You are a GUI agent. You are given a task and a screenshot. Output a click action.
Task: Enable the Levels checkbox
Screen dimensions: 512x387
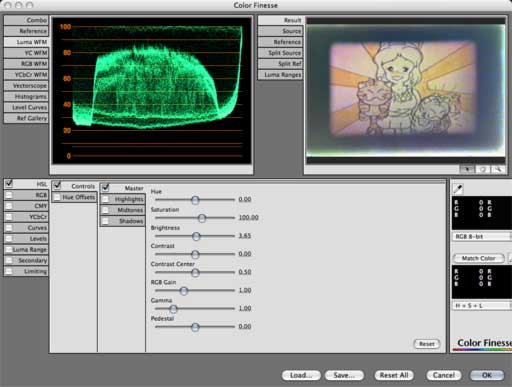[9, 239]
